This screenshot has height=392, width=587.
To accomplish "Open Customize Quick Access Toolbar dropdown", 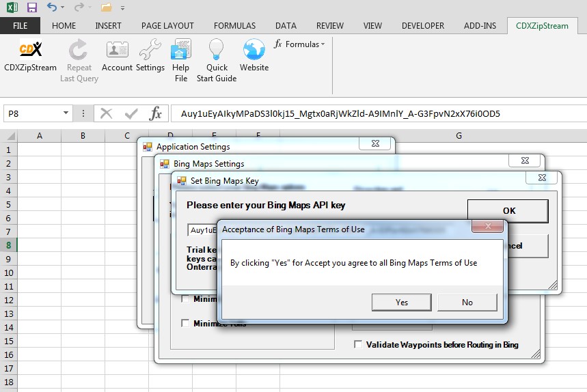I will tap(122, 8).
